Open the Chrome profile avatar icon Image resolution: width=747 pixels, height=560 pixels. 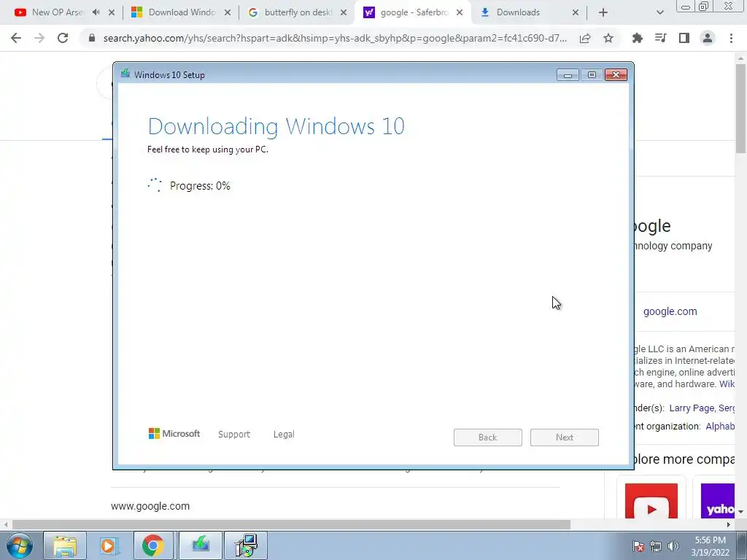coord(708,38)
